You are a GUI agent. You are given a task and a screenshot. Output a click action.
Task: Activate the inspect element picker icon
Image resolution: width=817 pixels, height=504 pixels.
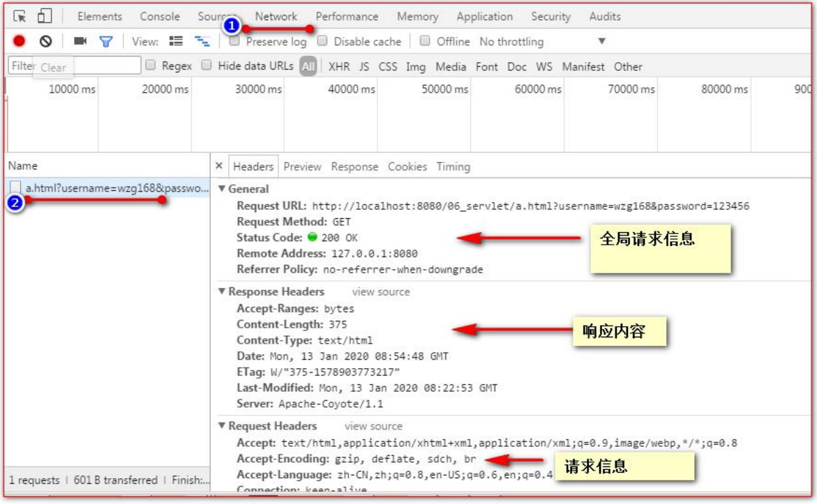pyautogui.click(x=20, y=16)
